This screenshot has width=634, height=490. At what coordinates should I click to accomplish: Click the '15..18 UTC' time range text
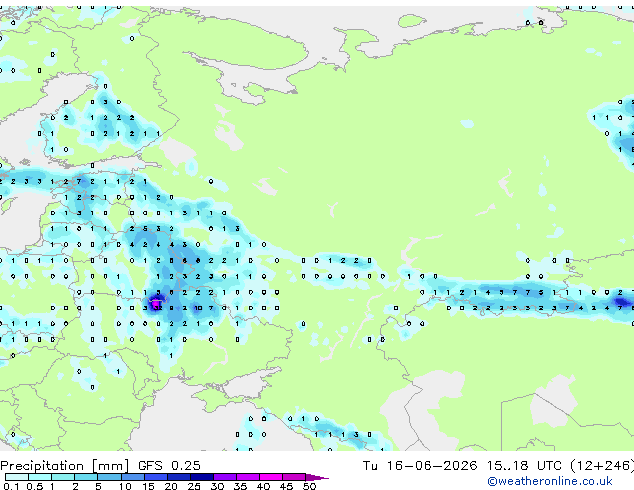tap(524, 466)
